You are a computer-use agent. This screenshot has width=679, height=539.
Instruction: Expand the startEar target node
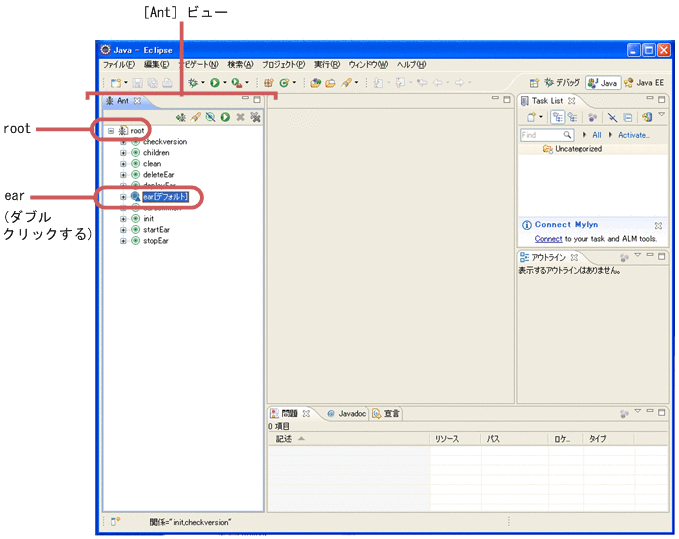tap(123, 230)
